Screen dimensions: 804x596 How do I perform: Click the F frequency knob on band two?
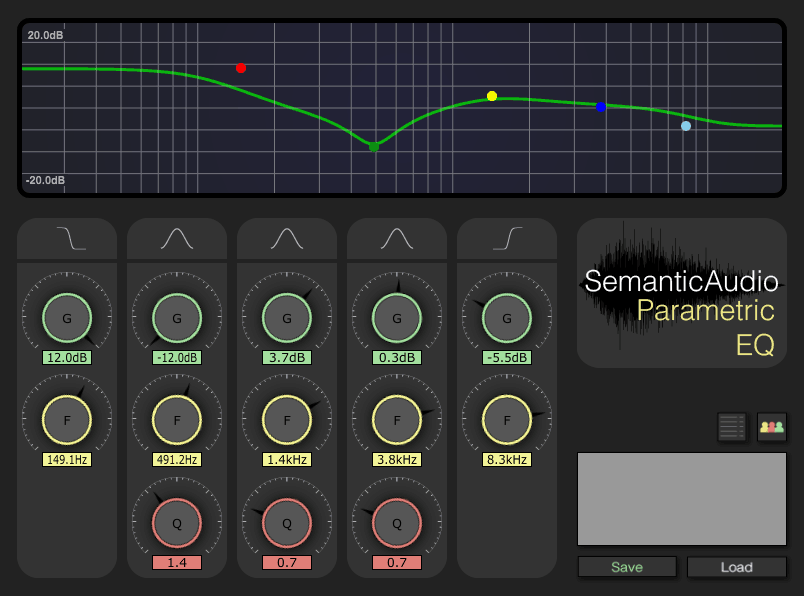[x=176, y=419]
